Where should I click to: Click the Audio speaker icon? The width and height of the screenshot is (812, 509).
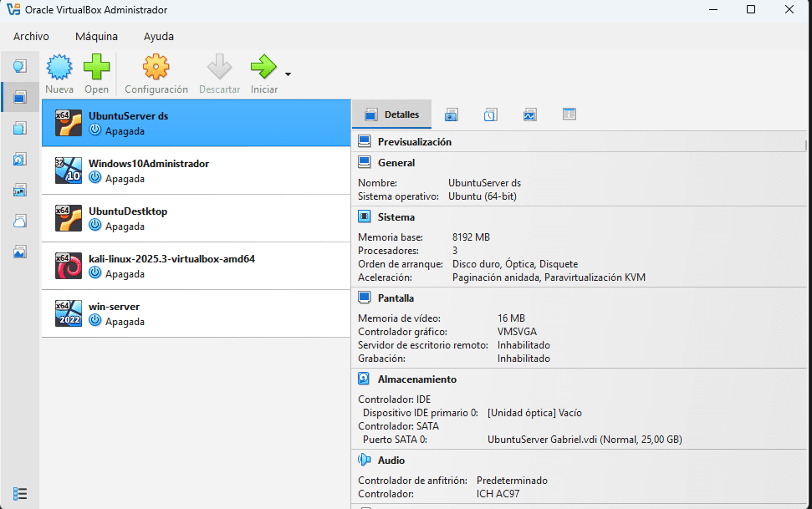click(x=364, y=460)
